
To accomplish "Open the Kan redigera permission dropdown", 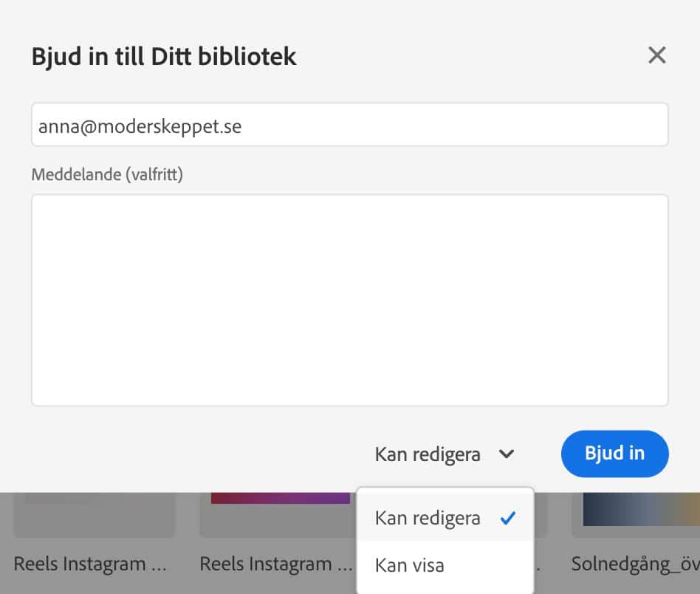I will pos(445,454).
